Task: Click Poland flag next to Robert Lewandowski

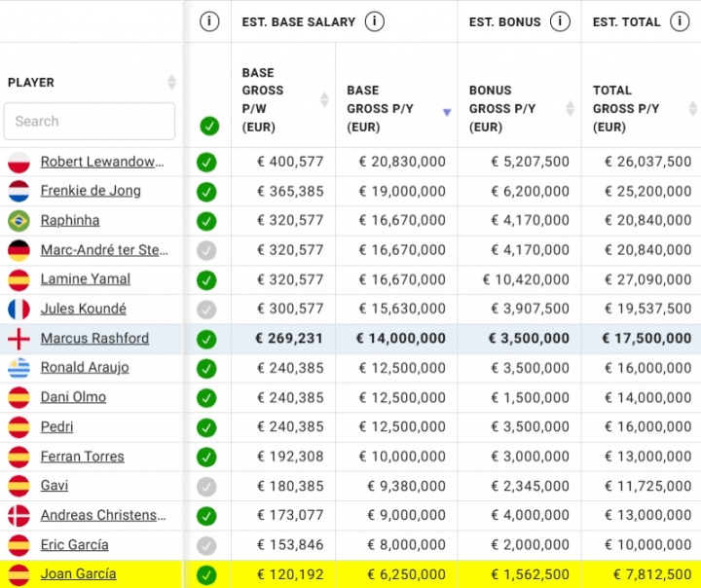Action: 18,162
